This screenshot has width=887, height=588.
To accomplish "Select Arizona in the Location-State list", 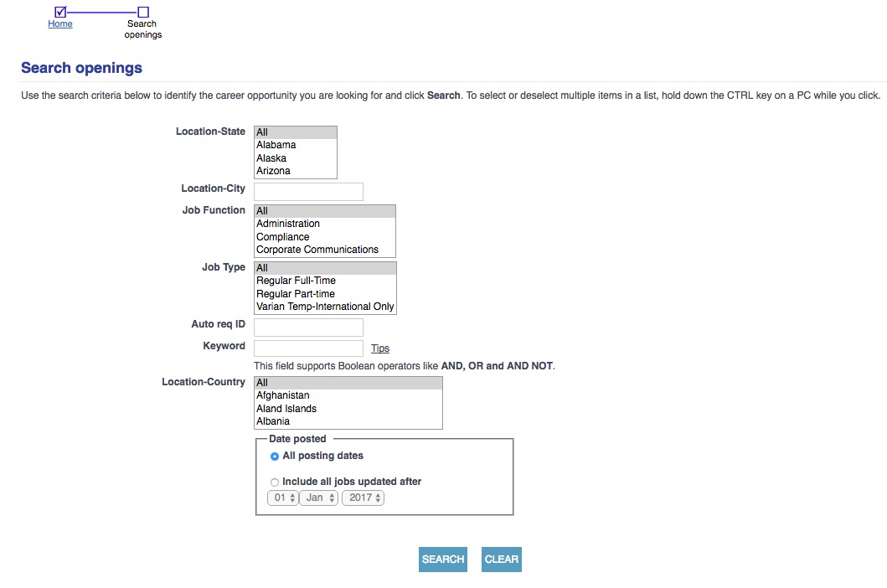I will click(x=296, y=171).
